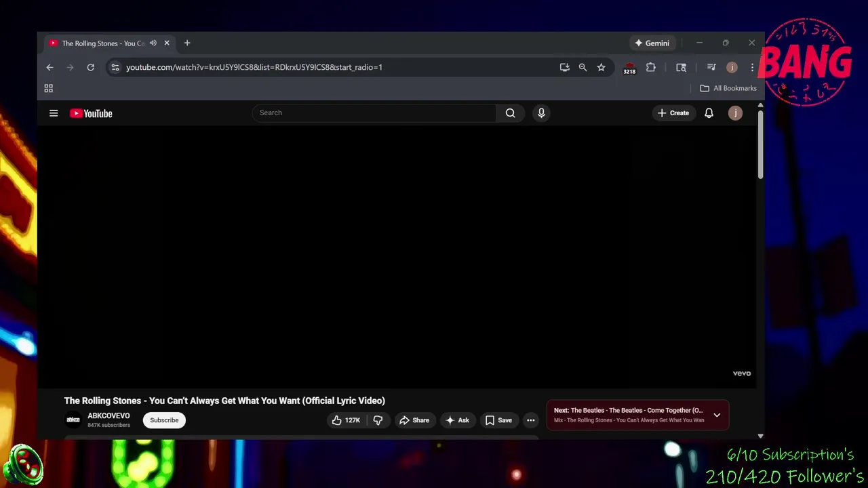Open Chrome profile avatar in toolbar
Viewport: 868px width, 488px height.
click(732, 67)
